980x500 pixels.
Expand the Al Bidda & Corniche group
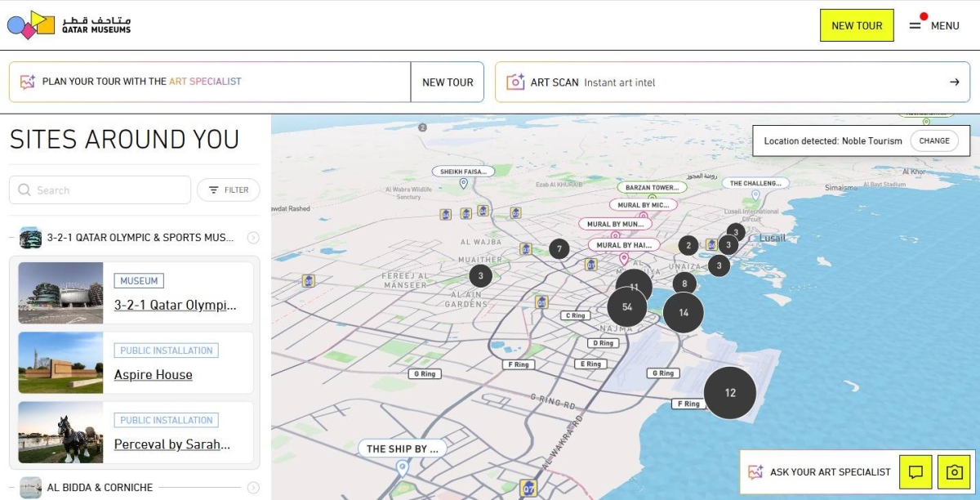tap(135, 488)
